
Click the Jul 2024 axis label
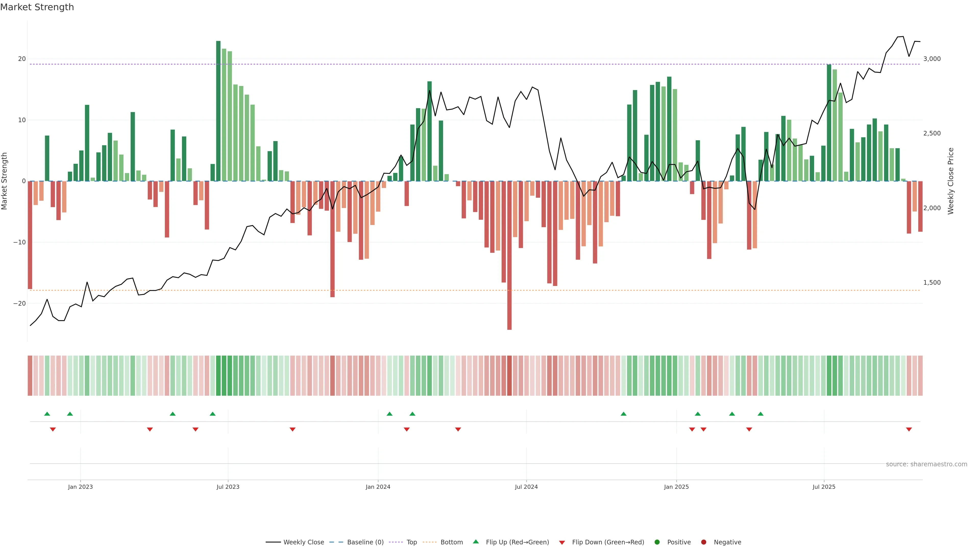pos(526,487)
